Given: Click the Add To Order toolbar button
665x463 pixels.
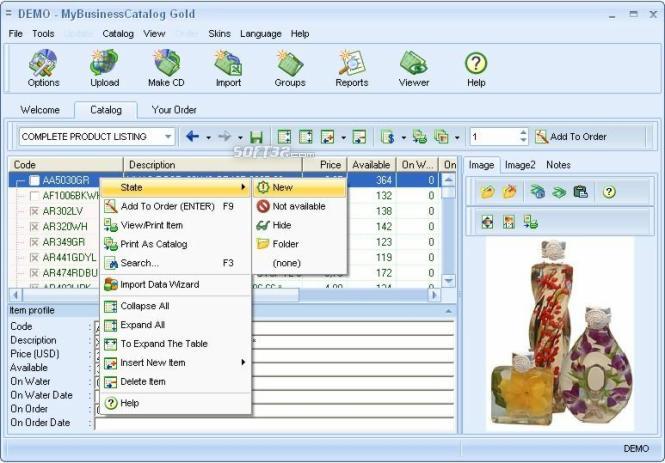Looking at the screenshot, I should coord(571,137).
